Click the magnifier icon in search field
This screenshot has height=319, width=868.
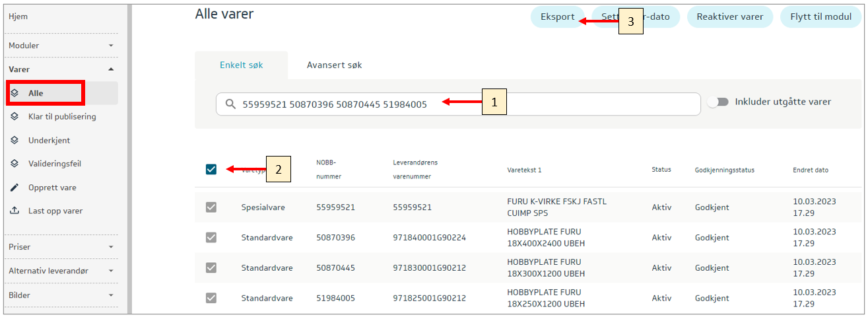[x=230, y=104]
